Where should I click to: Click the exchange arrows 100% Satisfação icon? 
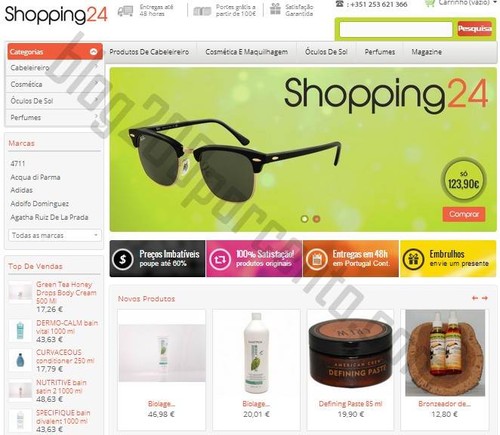219,259
